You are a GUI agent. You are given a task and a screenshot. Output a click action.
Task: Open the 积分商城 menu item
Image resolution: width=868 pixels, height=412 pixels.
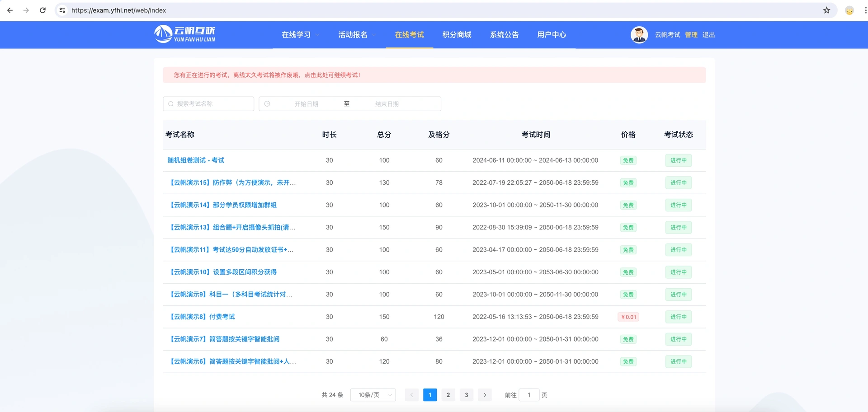pyautogui.click(x=457, y=35)
